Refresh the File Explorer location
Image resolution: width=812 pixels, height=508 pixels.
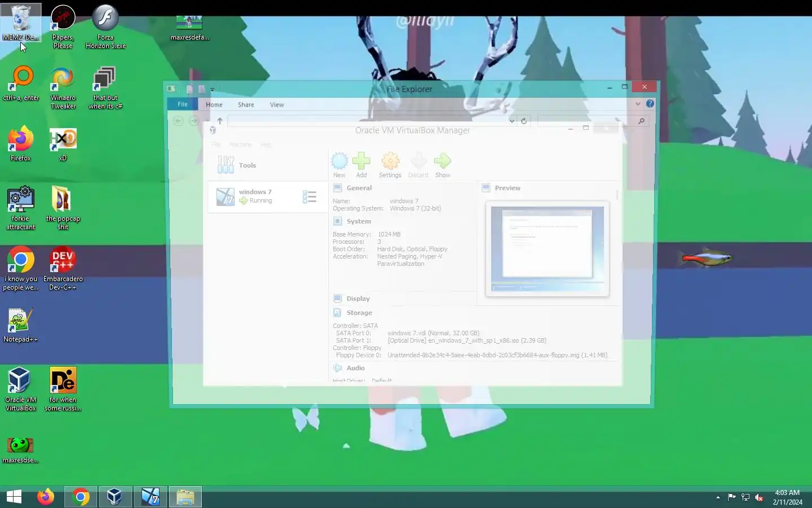524,121
